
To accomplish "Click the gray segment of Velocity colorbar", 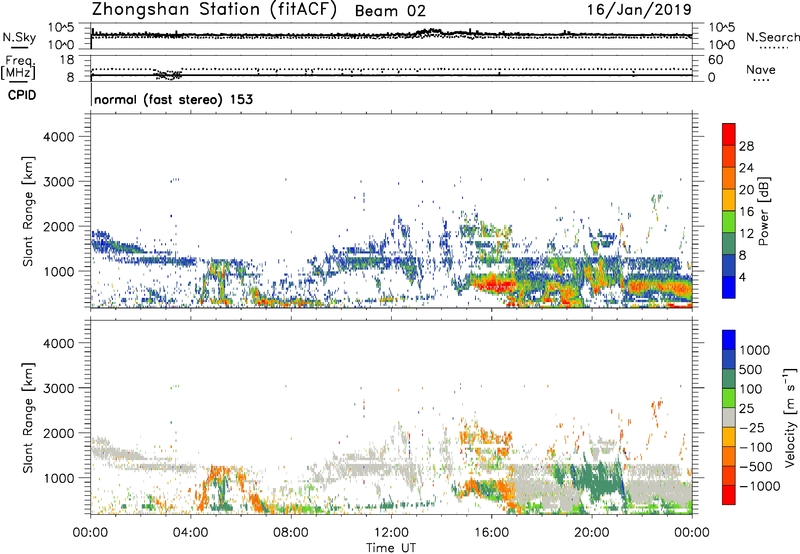I will tap(729, 418).
